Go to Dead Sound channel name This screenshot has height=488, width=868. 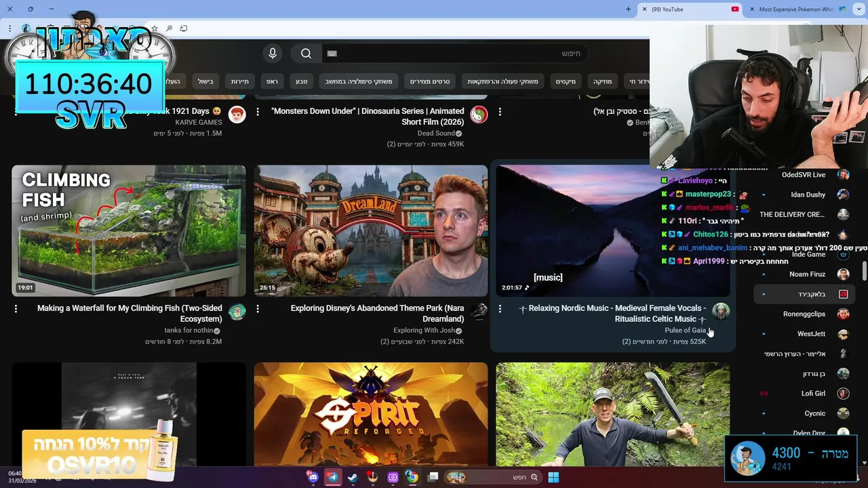click(436, 133)
